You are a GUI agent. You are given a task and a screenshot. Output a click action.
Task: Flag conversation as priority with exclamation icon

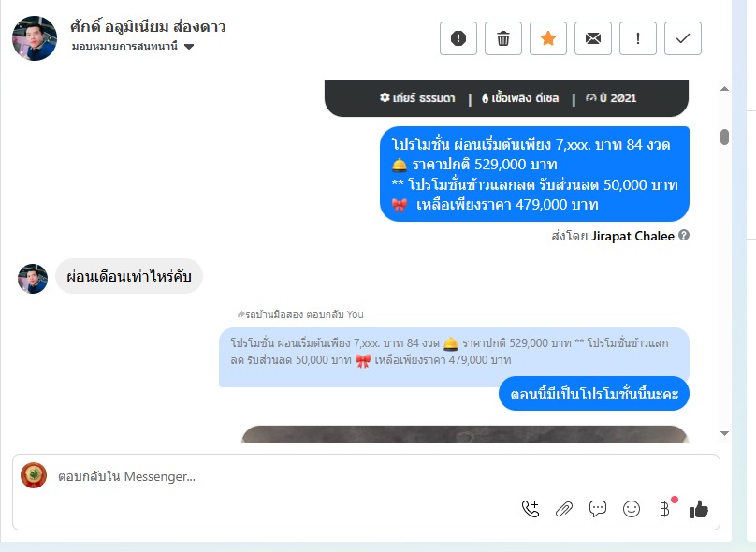tap(637, 38)
